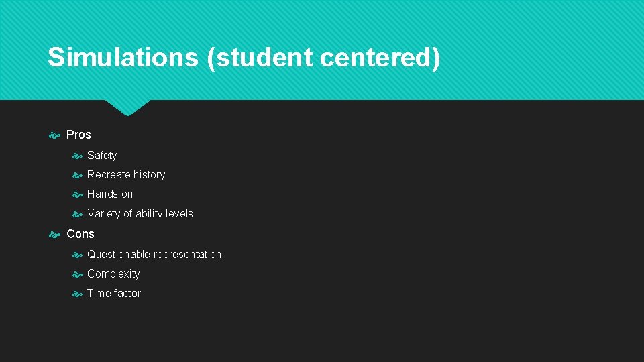This screenshot has width=644, height=362.
Task: Click the Hands on text
Action: click(x=110, y=194)
